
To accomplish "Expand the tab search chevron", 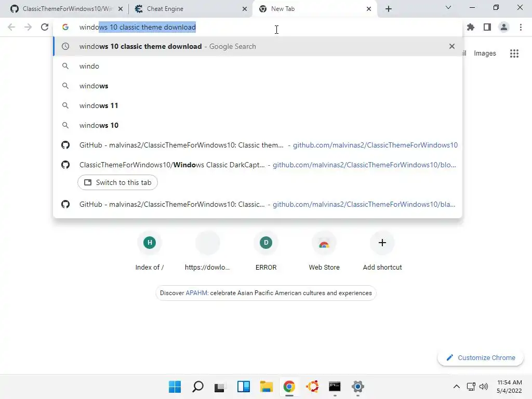I will [x=448, y=7].
